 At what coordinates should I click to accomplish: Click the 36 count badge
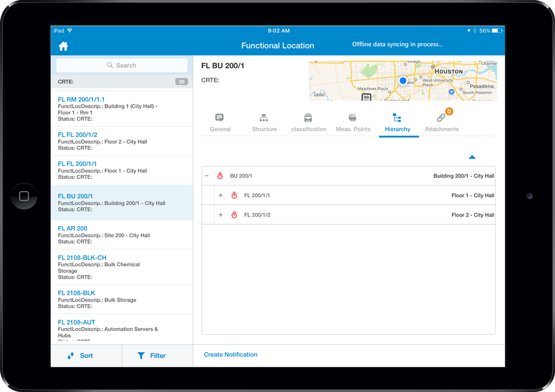click(181, 82)
